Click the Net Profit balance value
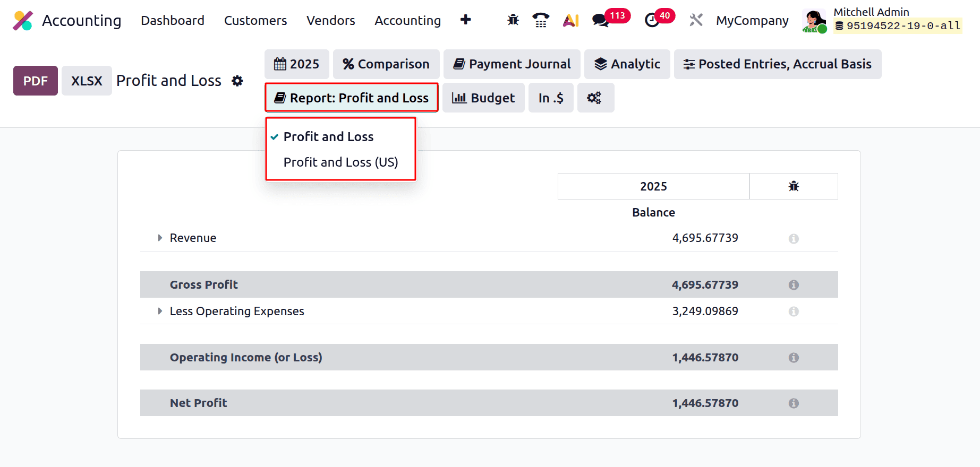This screenshot has height=467, width=980. pos(705,403)
